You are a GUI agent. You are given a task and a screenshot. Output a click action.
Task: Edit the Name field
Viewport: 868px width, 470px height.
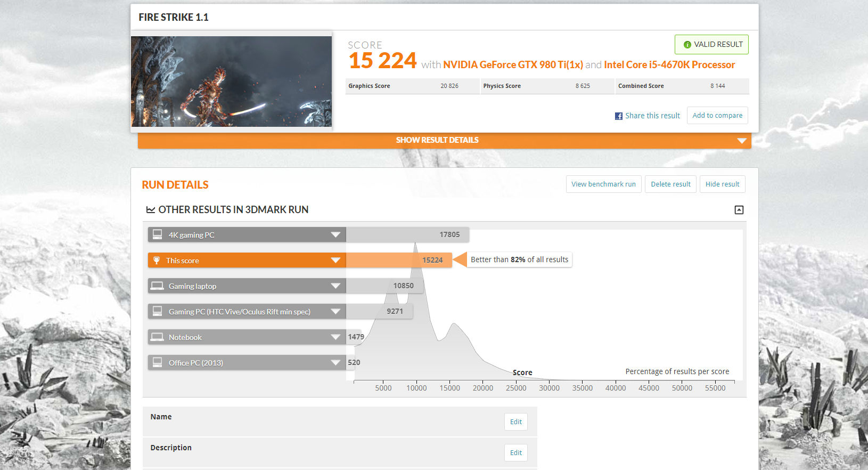515,422
